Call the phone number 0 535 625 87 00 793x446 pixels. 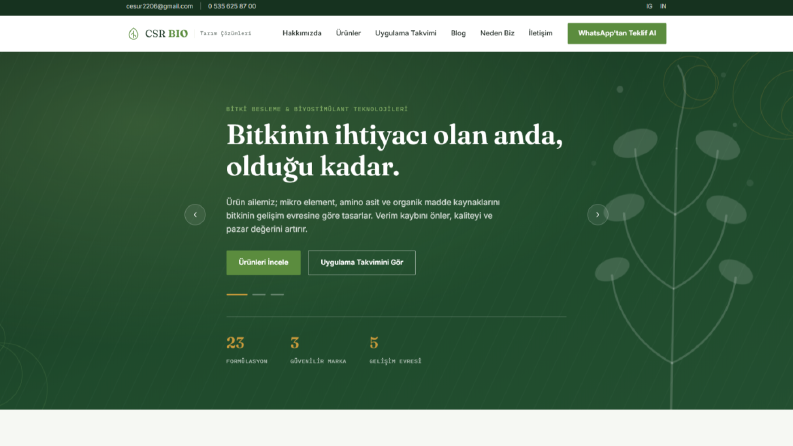coord(232,6)
